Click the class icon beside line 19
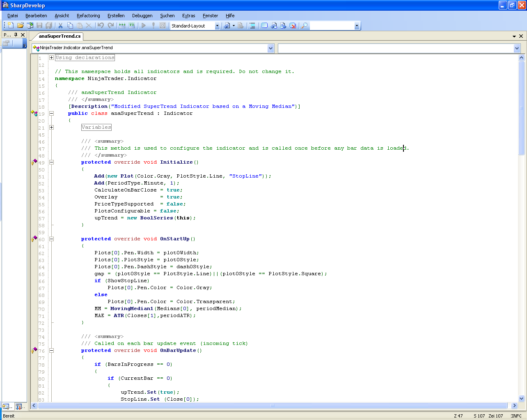This screenshot has width=527, height=420. pyautogui.click(x=34, y=113)
